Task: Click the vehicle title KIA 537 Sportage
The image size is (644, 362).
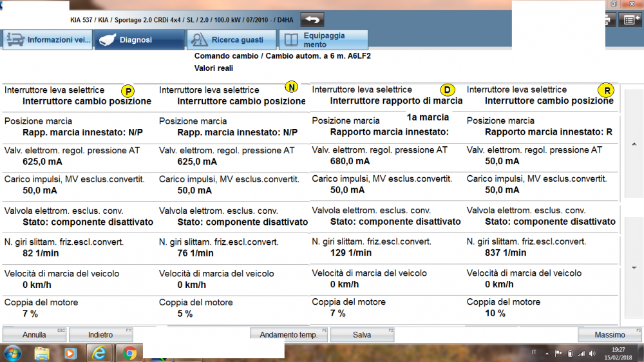Action: 182,20
